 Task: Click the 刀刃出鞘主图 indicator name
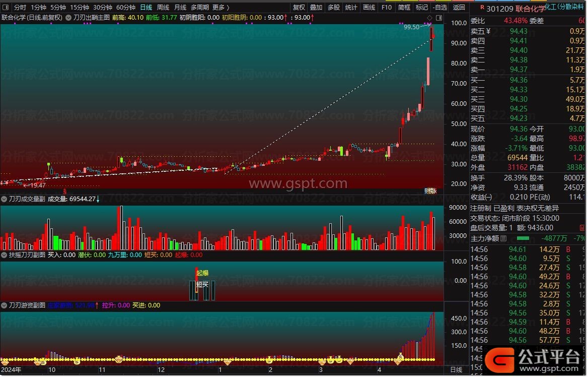click(x=92, y=17)
